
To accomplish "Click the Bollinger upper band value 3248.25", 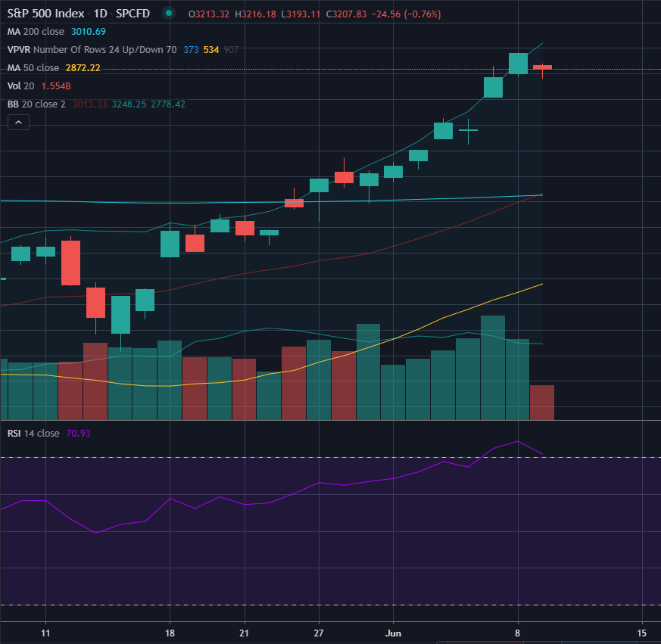I will (129, 104).
